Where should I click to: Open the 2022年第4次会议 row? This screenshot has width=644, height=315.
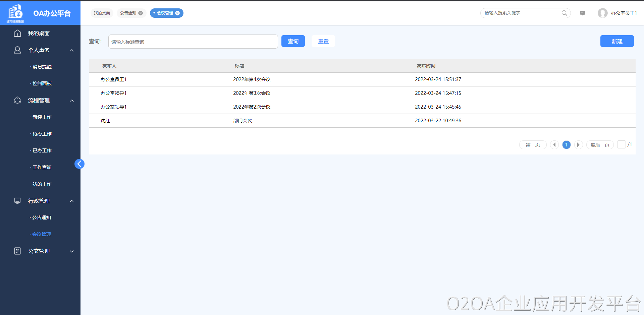[x=252, y=79]
